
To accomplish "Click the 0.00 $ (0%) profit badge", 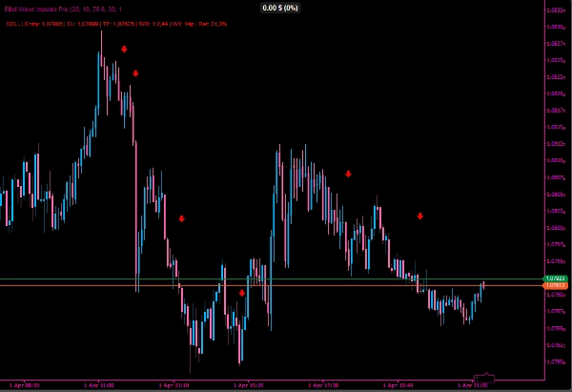I will (280, 8).
